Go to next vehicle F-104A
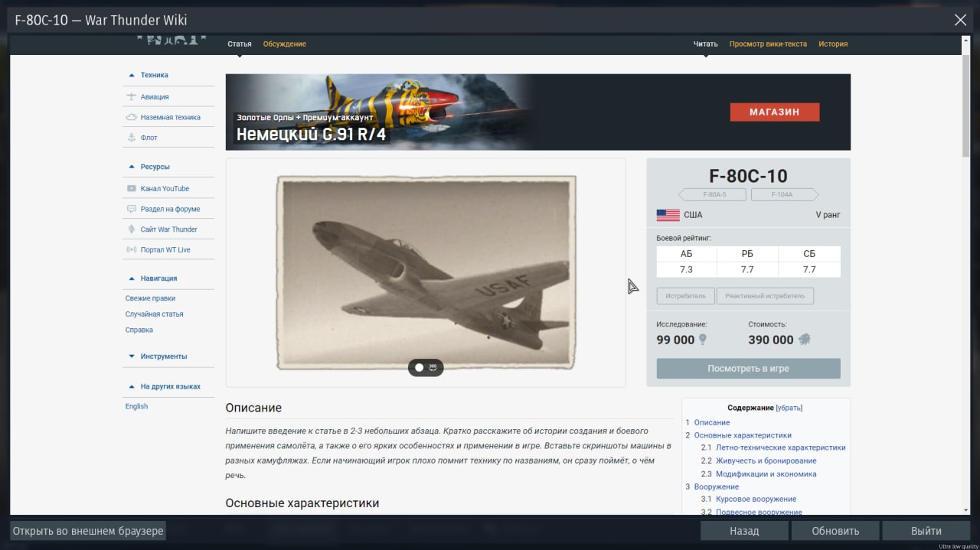The height and width of the screenshot is (550, 980). (x=784, y=194)
